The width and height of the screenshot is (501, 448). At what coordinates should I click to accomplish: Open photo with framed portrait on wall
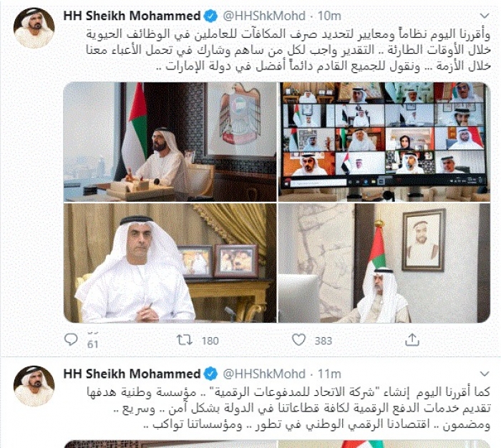pyautogui.click(x=384, y=263)
